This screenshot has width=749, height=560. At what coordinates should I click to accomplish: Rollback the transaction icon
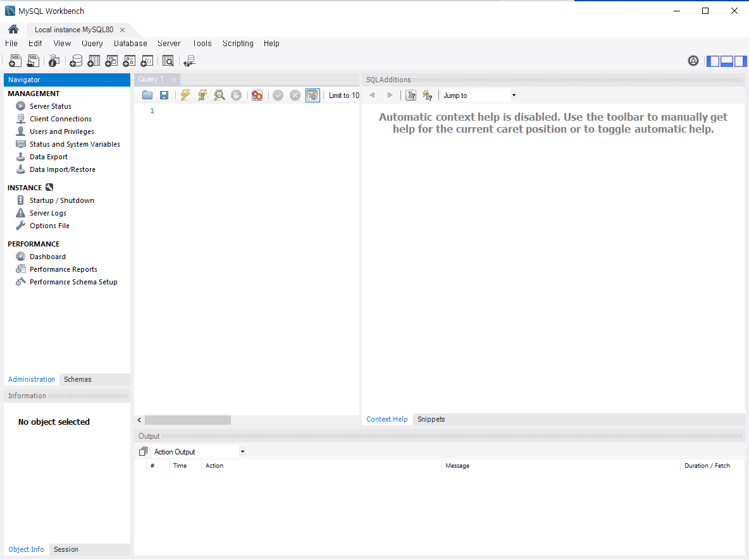coord(295,95)
